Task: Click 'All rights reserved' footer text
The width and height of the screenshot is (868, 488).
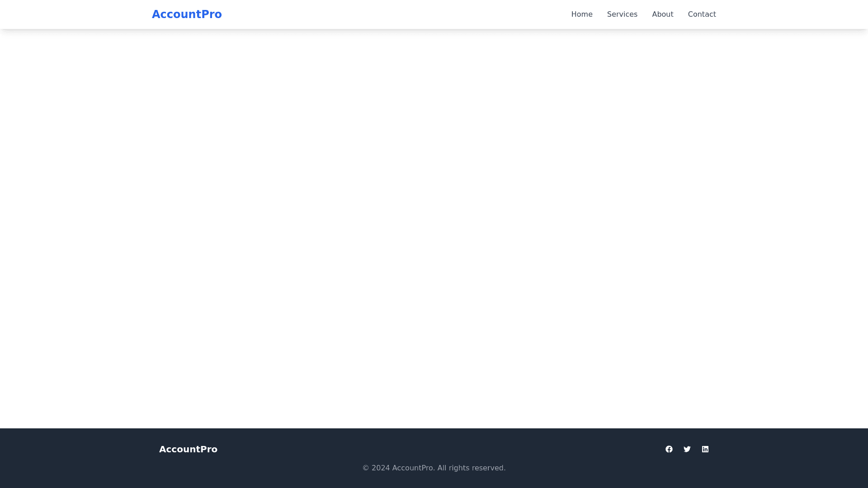Action: 471,468
